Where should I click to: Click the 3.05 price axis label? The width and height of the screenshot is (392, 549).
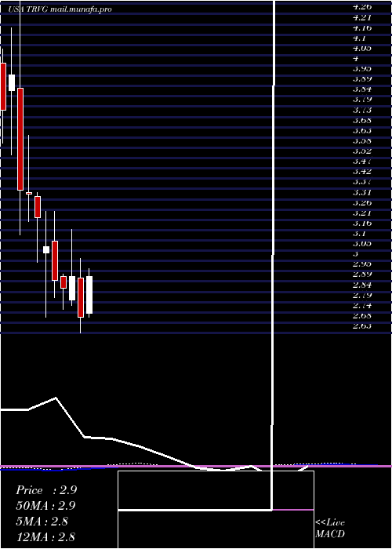pyautogui.click(x=362, y=244)
